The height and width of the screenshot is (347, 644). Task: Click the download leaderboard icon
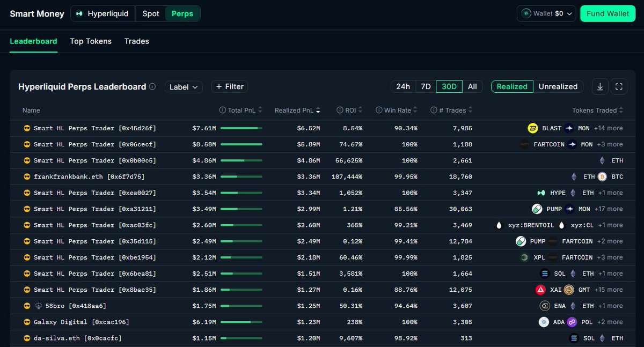click(601, 86)
